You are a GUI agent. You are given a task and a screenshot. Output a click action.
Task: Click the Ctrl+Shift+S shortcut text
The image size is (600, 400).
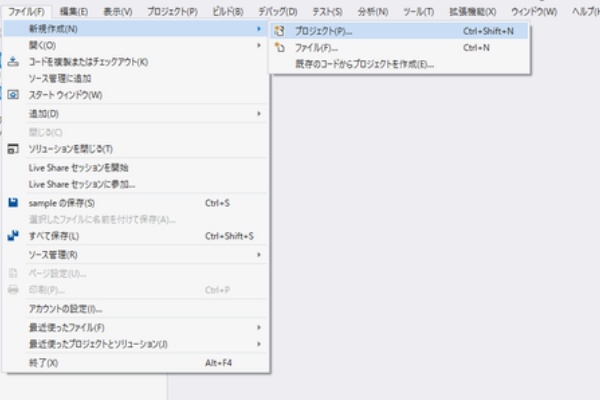[229, 236]
